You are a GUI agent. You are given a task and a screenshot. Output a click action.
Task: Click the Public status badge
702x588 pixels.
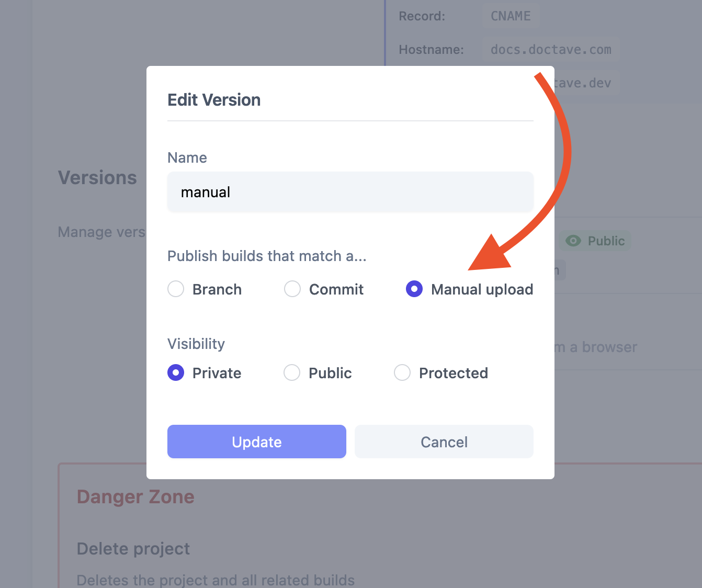(595, 241)
